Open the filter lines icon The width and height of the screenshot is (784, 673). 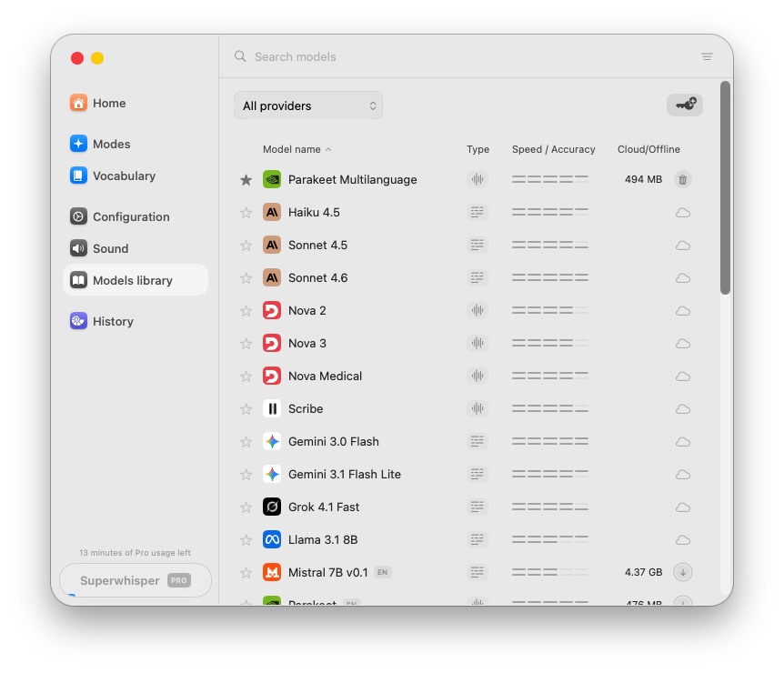point(707,56)
